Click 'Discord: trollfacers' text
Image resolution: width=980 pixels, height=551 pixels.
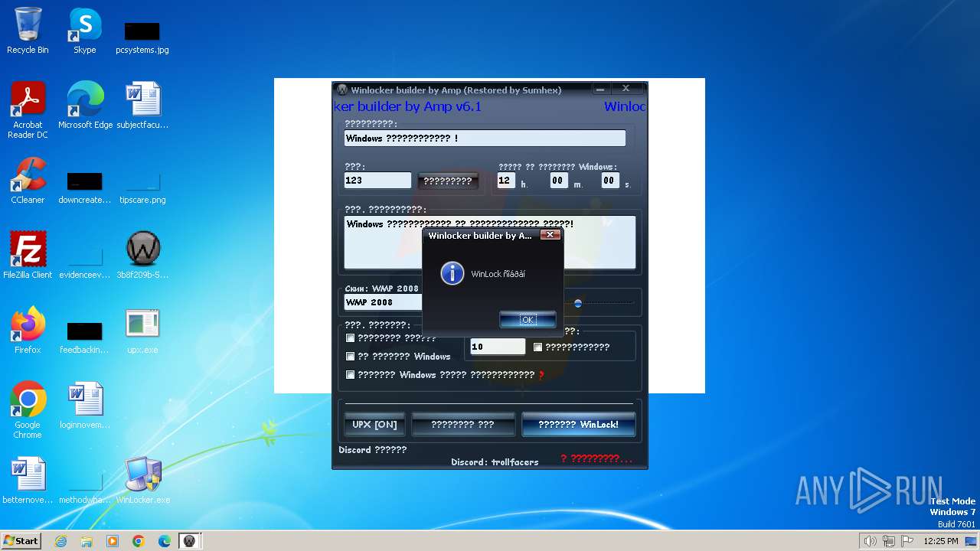pyautogui.click(x=495, y=462)
